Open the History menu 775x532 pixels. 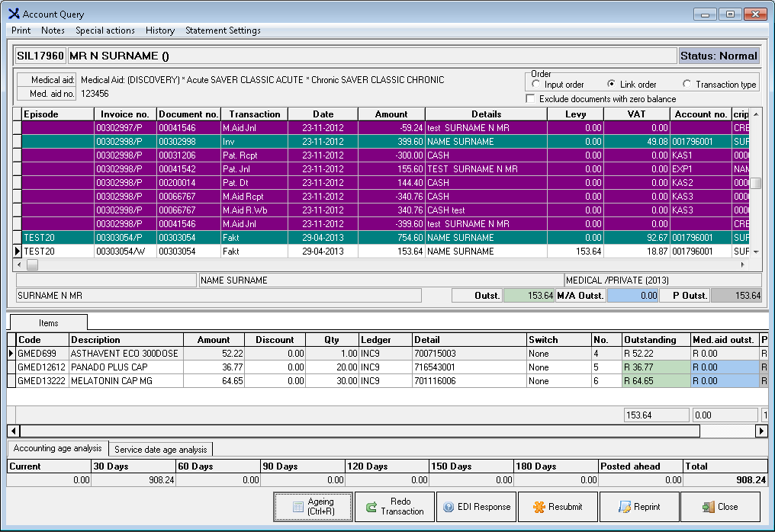tap(160, 30)
